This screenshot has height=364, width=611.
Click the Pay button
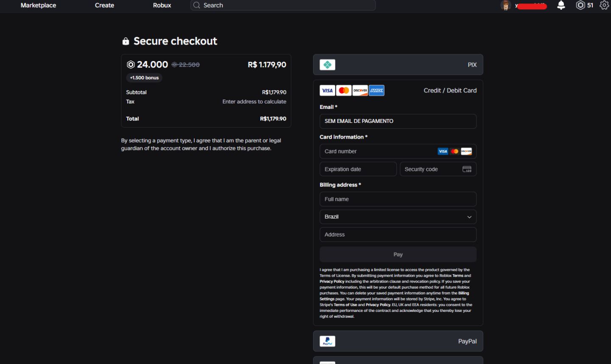398,255
